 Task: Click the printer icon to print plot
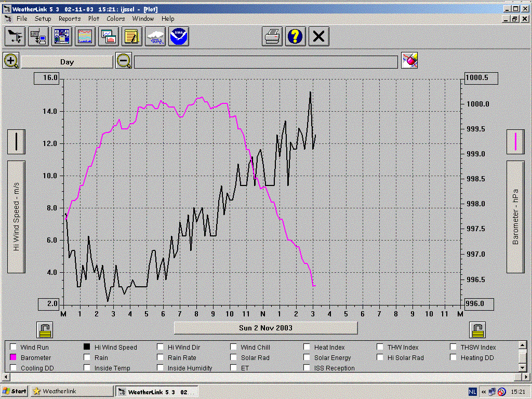click(x=272, y=37)
